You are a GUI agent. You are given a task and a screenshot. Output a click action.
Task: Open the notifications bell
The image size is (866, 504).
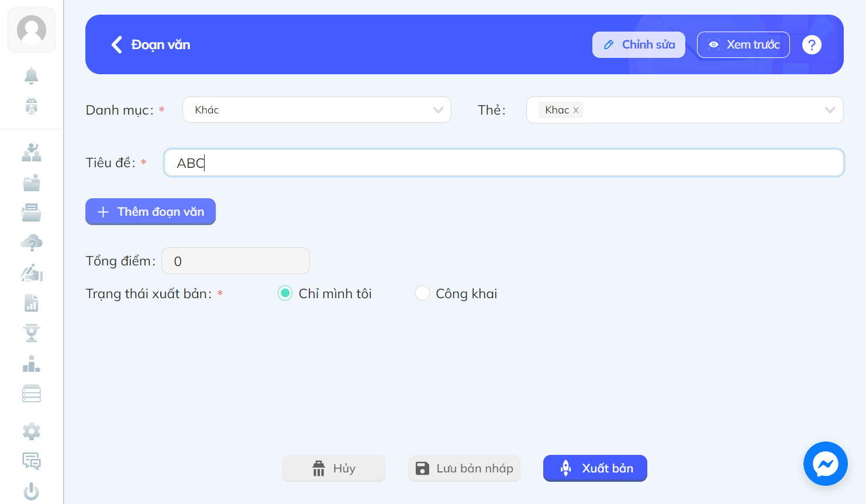[x=32, y=76]
